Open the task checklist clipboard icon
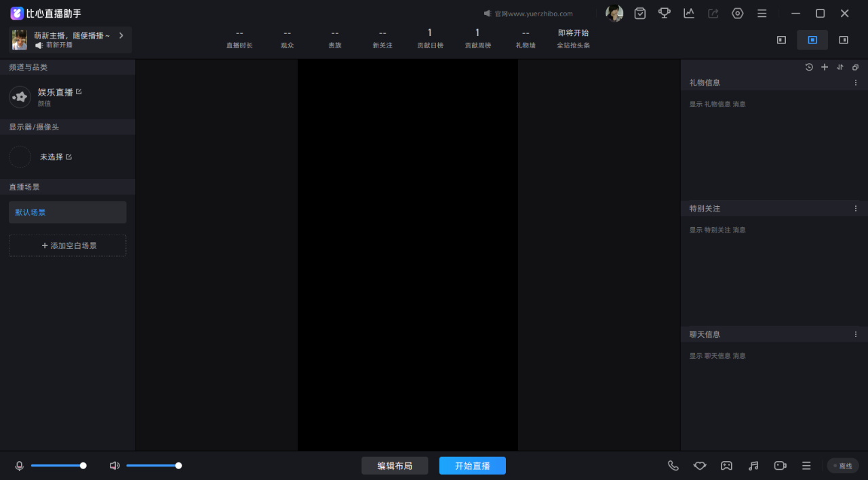The width and height of the screenshot is (868, 480). click(x=640, y=13)
